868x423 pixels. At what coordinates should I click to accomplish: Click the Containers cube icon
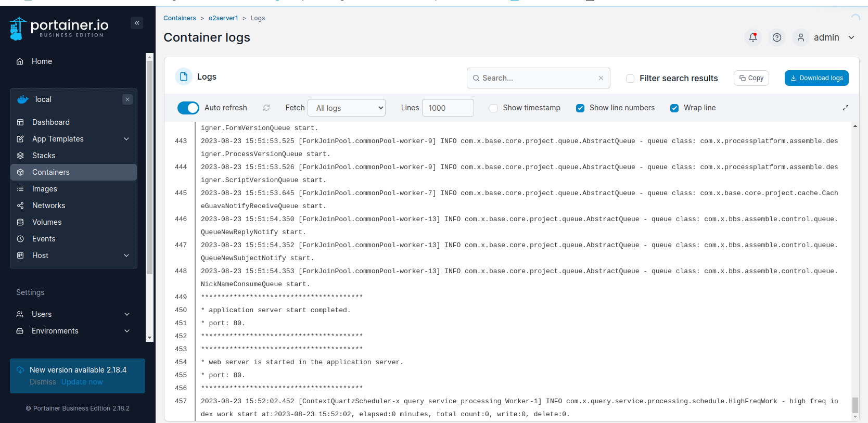pos(20,172)
